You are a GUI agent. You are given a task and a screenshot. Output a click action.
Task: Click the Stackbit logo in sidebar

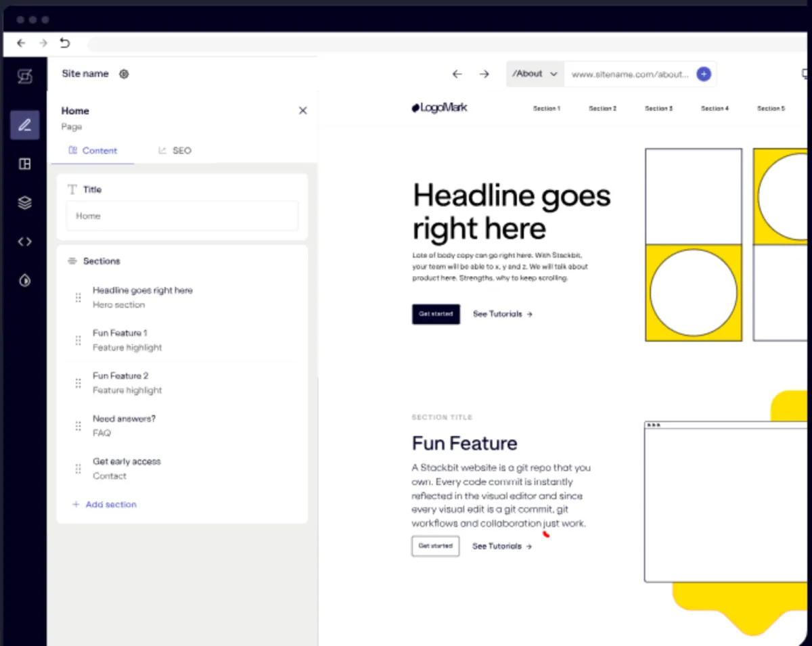pos(25,76)
